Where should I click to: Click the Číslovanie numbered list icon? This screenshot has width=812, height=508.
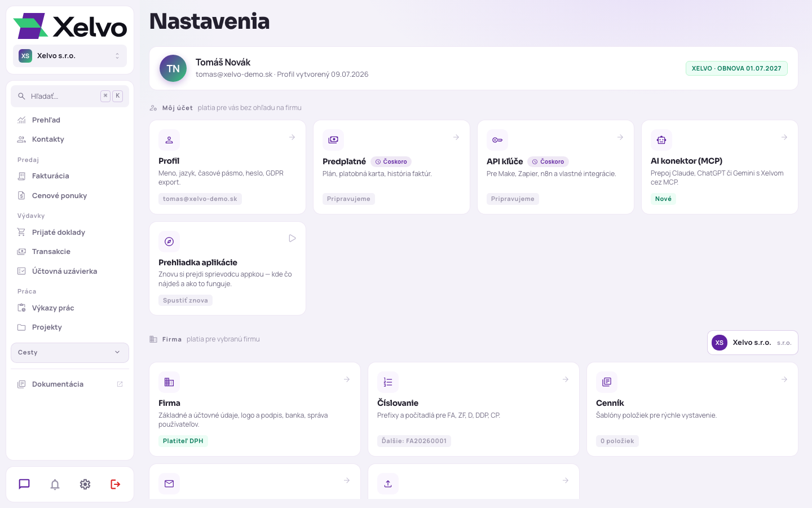coord(388,382)
